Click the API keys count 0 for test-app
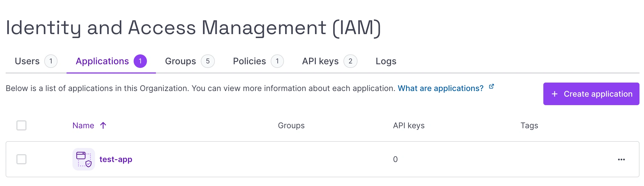The image size is (644, 186). pos(395,159)
